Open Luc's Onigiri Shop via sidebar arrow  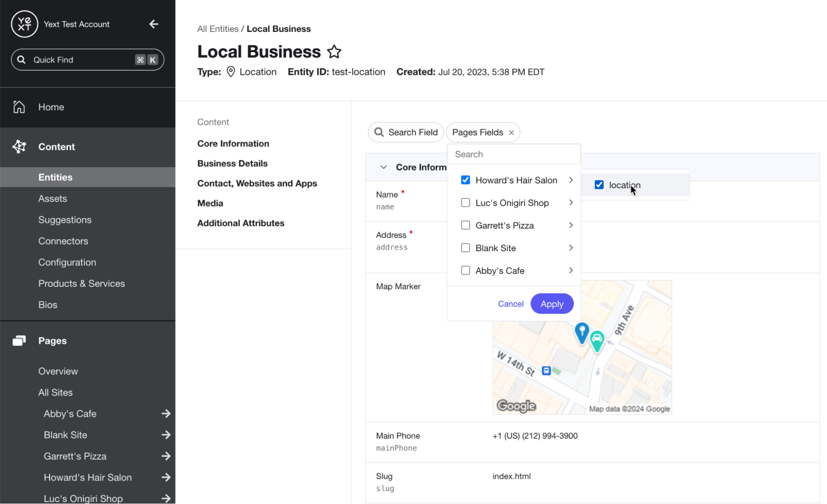166,498
